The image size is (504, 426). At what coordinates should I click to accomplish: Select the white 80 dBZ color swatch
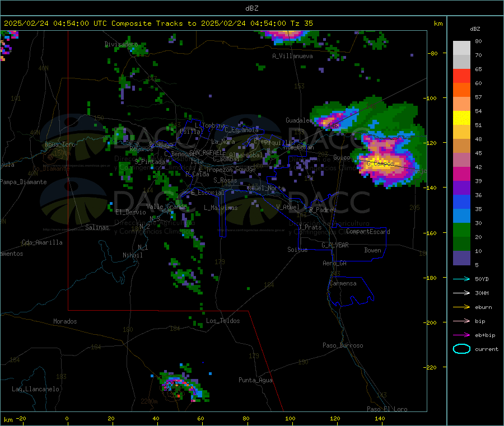pyautogui.click(x=461, y=48)
